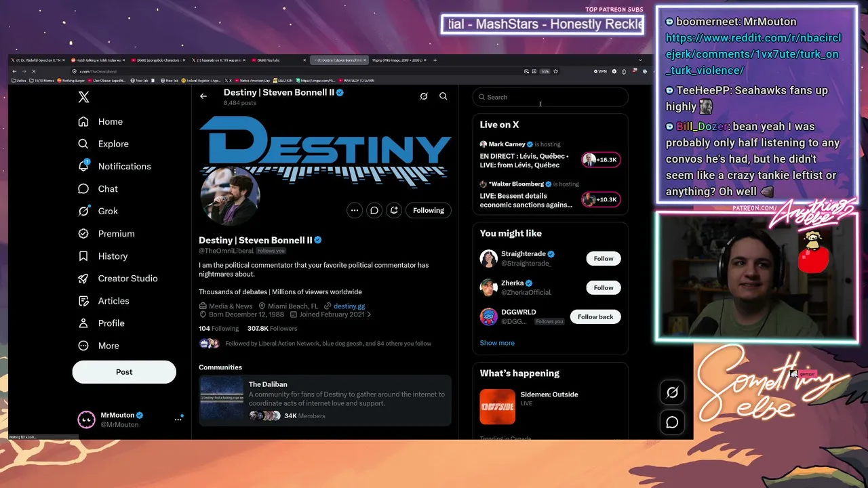Open the Explore page

(x=103, y=144)
